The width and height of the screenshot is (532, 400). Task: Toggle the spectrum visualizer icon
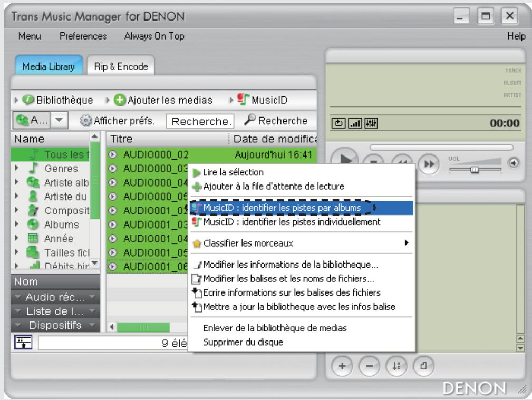[355, 123]
